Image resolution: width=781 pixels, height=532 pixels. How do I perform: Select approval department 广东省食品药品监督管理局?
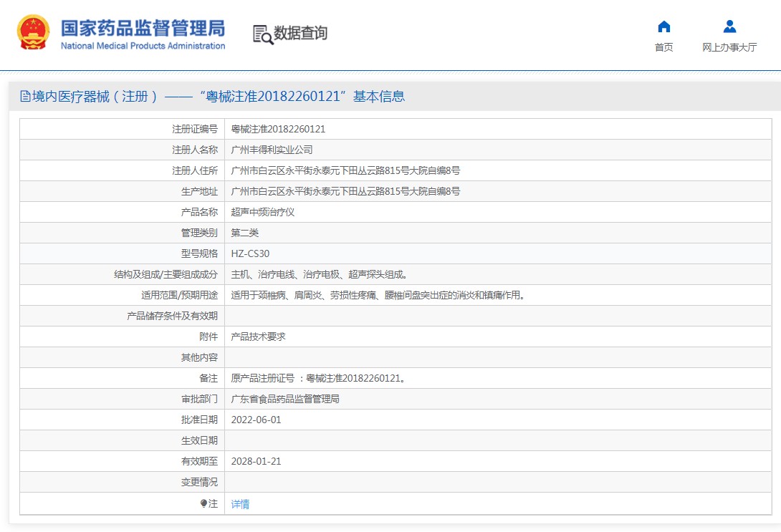tap(285, 399)
